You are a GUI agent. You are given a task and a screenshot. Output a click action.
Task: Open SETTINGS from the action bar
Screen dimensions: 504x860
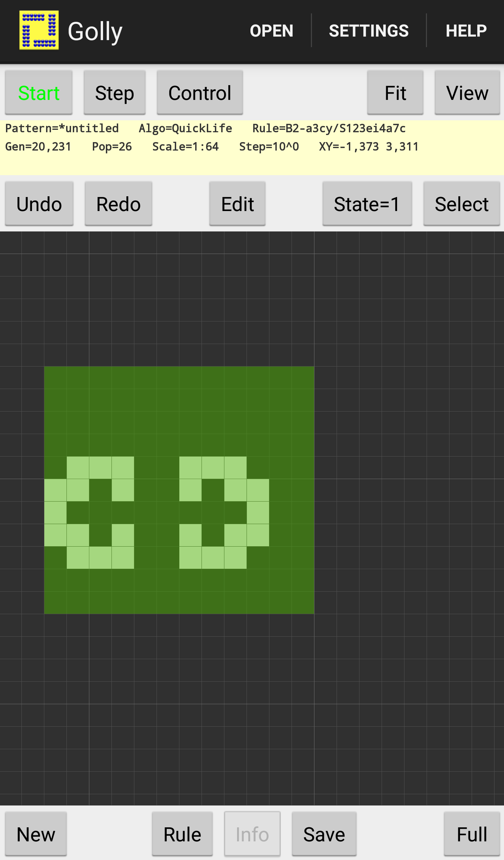[369, 31]
